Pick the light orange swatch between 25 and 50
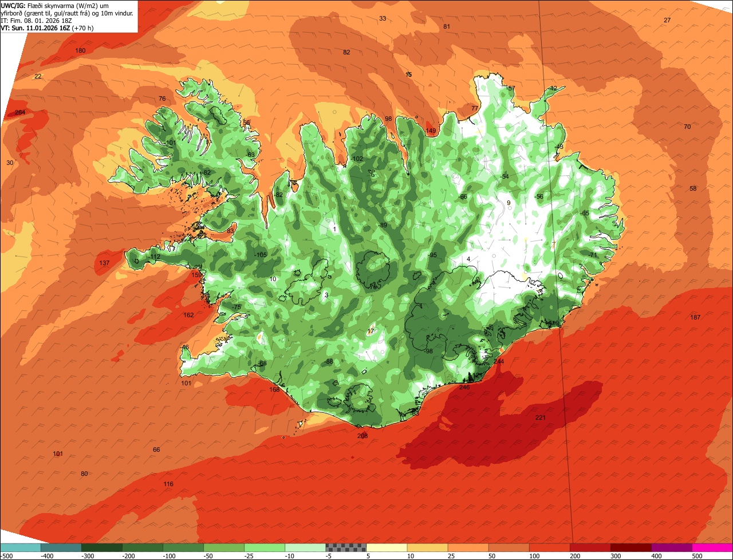The width and height of the screenshot is (733, 560). coord(468,547)
